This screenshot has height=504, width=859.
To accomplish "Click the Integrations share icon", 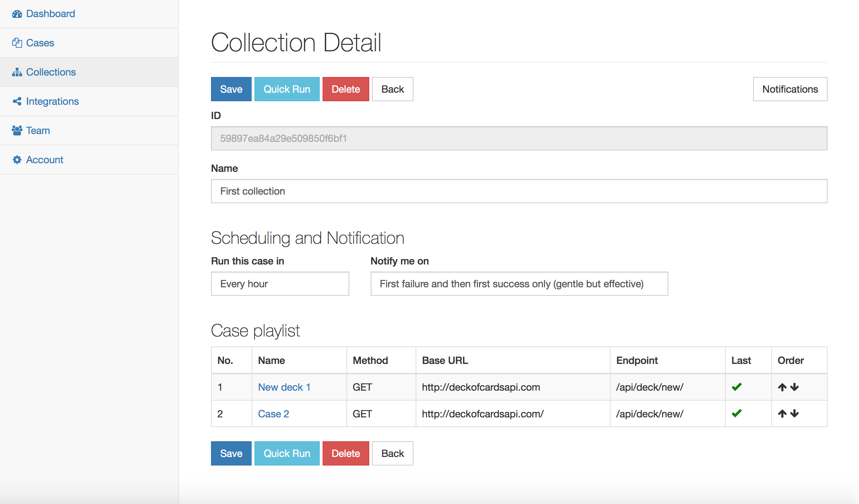I will click(17, 102).
